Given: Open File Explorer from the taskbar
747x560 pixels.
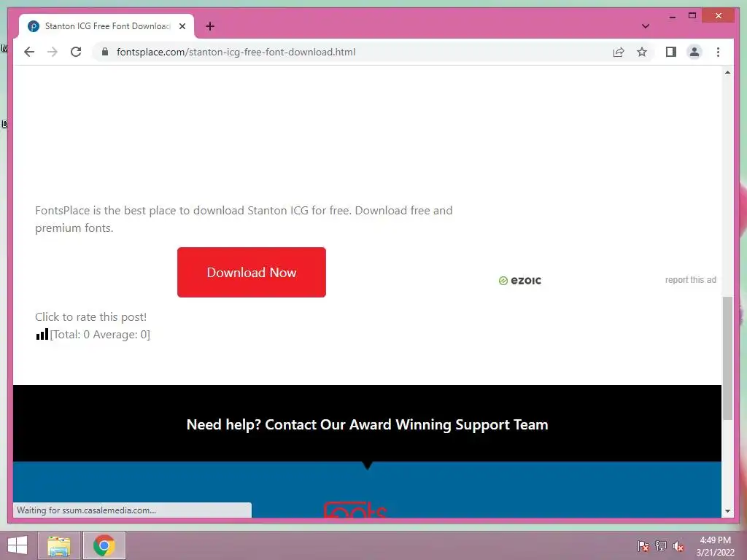Looking at the screenshot, I should point(58,545).
